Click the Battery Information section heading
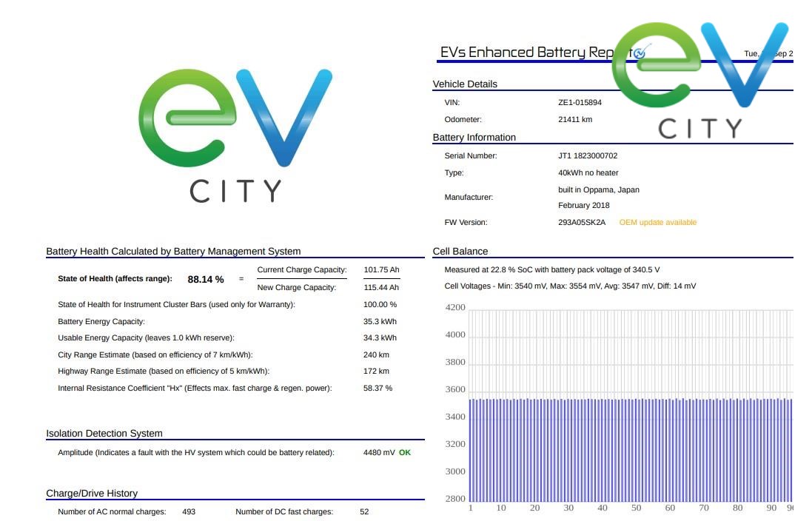This screenshot has height=521, width=812. pos(474,138)
